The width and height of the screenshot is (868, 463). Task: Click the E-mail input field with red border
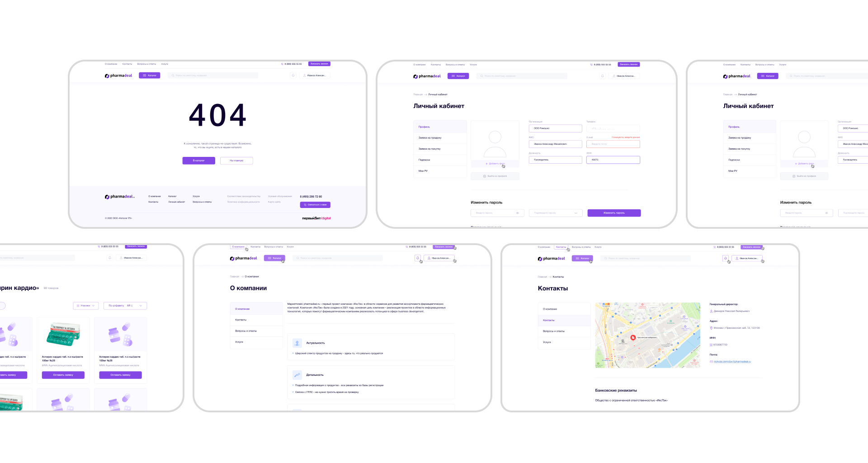click(x=613, y=144)
